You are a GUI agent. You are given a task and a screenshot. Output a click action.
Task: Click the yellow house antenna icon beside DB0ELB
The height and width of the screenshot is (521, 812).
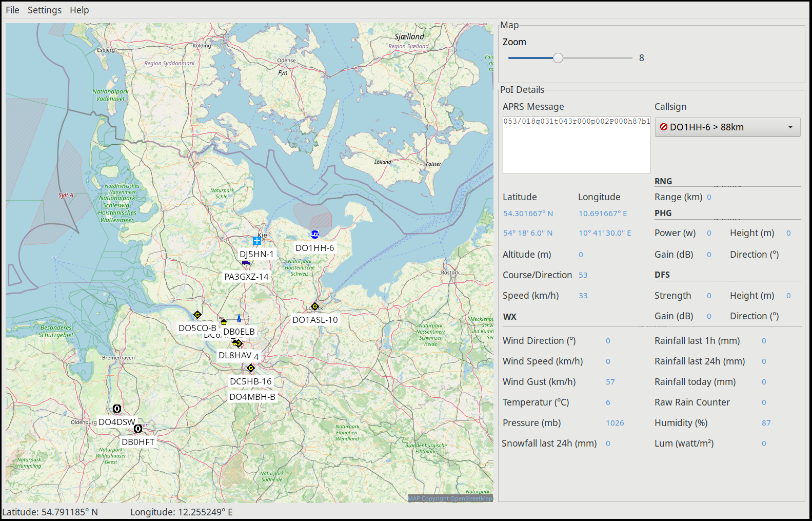(223, 321)
